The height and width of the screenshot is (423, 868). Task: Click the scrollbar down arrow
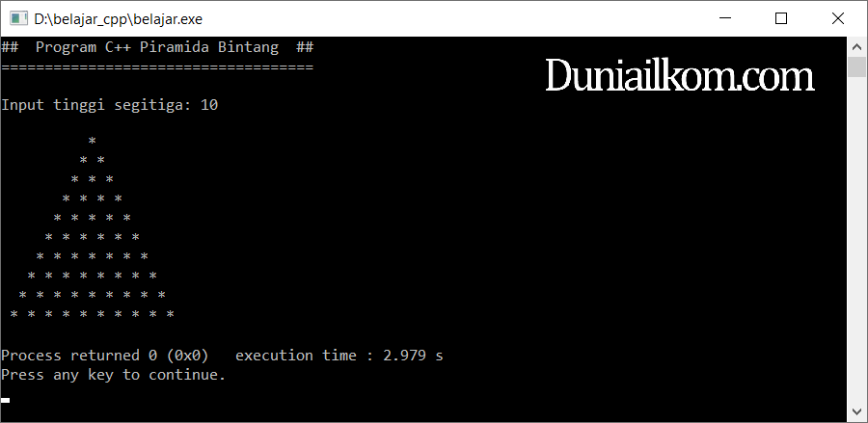(857, 411)
